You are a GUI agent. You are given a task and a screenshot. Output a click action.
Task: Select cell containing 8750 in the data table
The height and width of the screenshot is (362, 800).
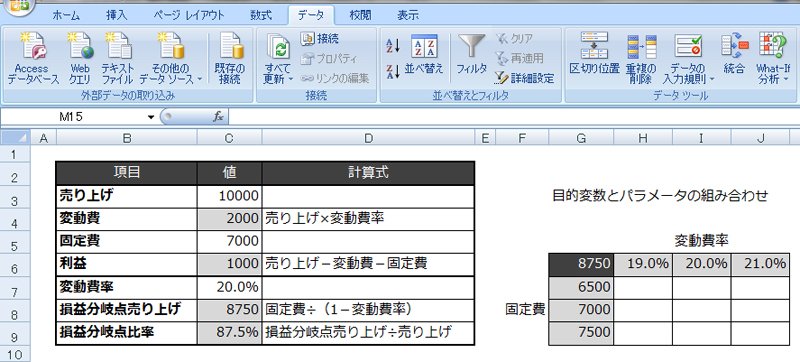pos(581,263)
